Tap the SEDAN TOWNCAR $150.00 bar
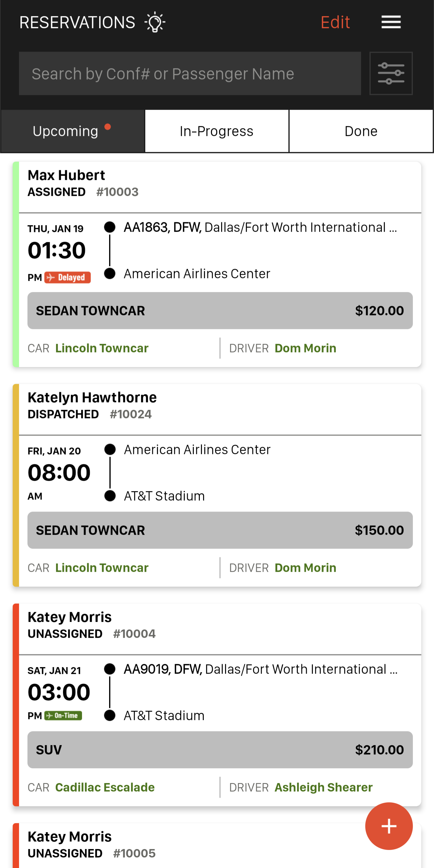This screenshot has width=434, height=868. click(x=220, y=530)
